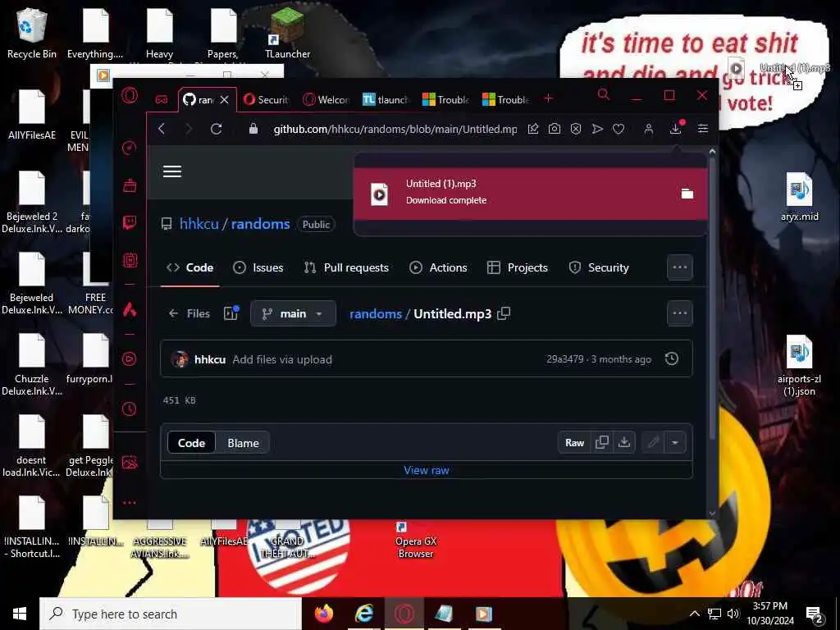Open the image gallery sidebar icon
The width and height of the screenshot is (840, 630).
[x=130, y=463]
